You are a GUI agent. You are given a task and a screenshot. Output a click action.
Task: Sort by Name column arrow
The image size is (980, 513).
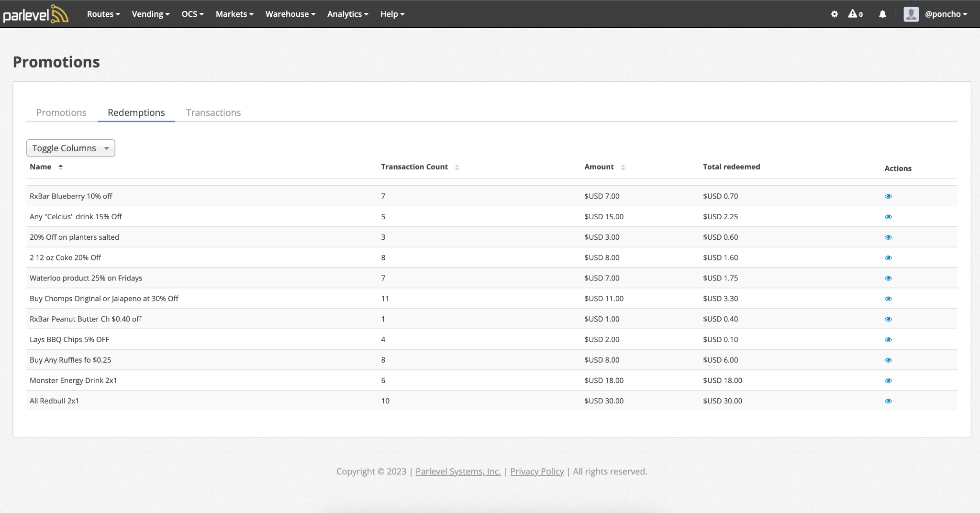click(60, 167)
